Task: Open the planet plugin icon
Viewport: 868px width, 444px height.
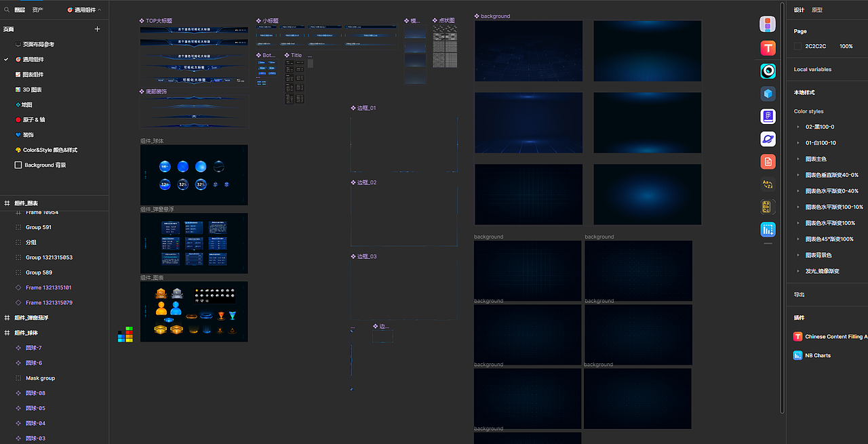Action: point(768,139)
